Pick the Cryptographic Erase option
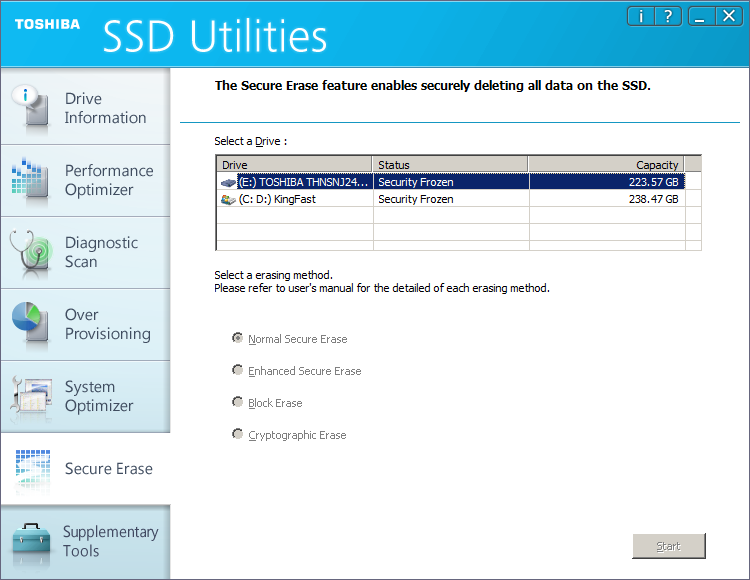The image size is (750, 580). coord(238,435)
